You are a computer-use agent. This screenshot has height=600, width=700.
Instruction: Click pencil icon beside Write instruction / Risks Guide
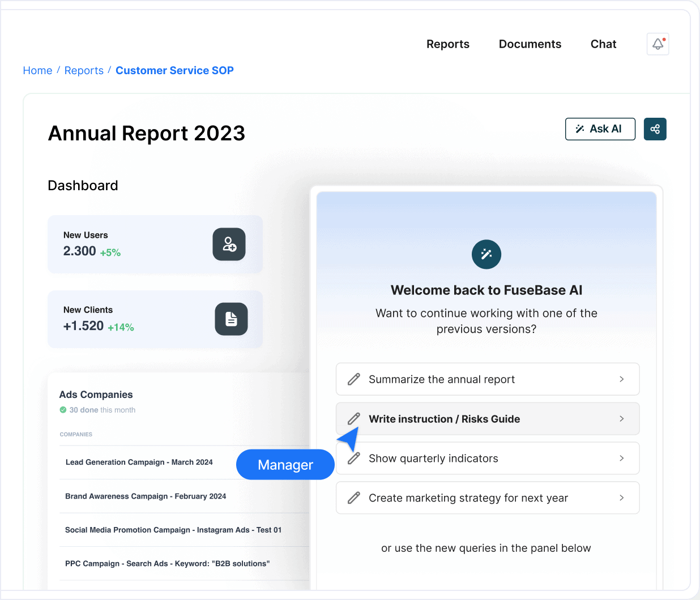click(x=354, y=419)
